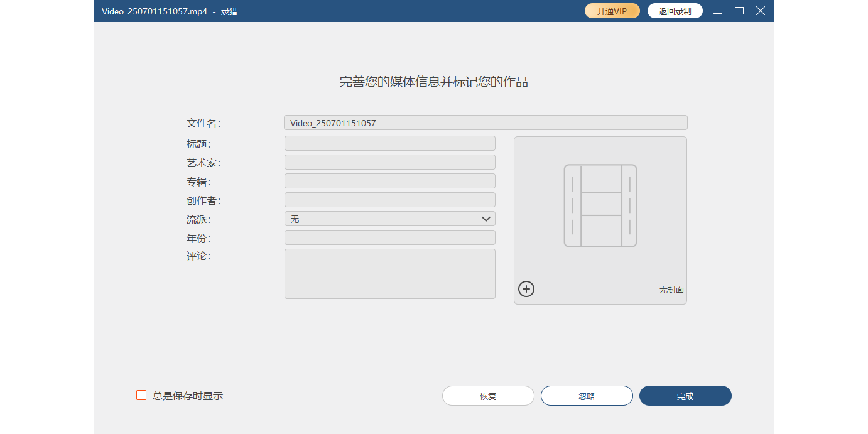Click the 完成 finish button
Image resolution: width=868 pixels, height=434 pixels.
pyautogui.click(x=685, y=396)
